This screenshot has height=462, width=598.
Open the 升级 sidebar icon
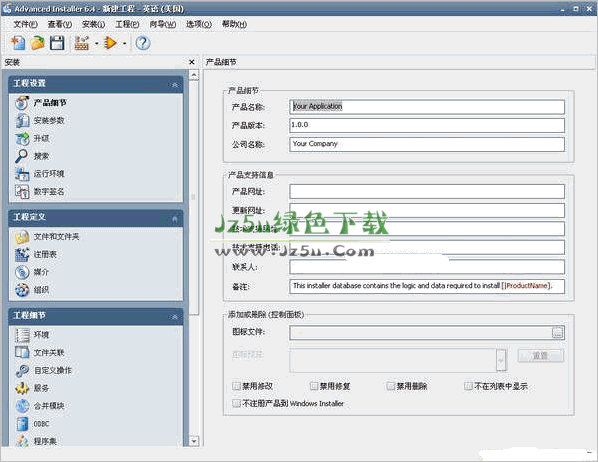point(22,138)
